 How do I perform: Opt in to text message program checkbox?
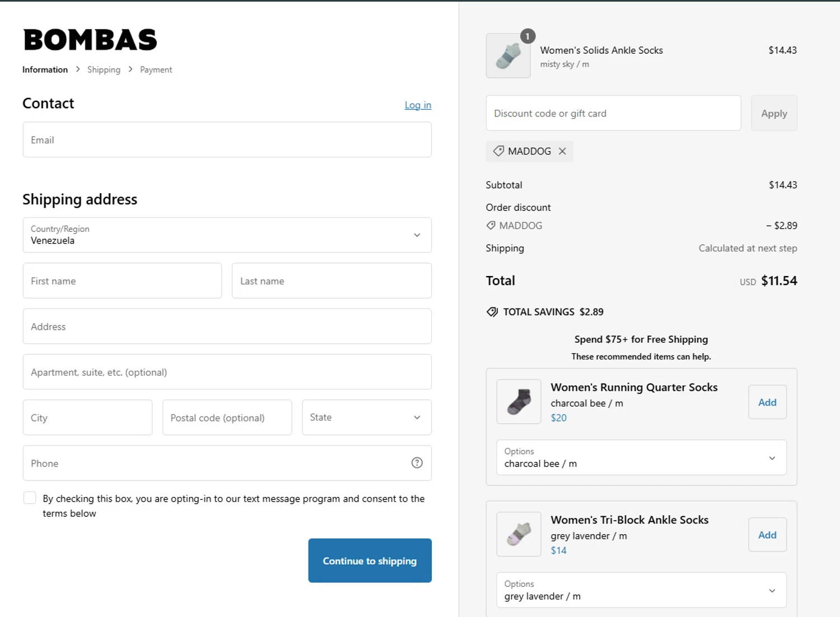30,498
